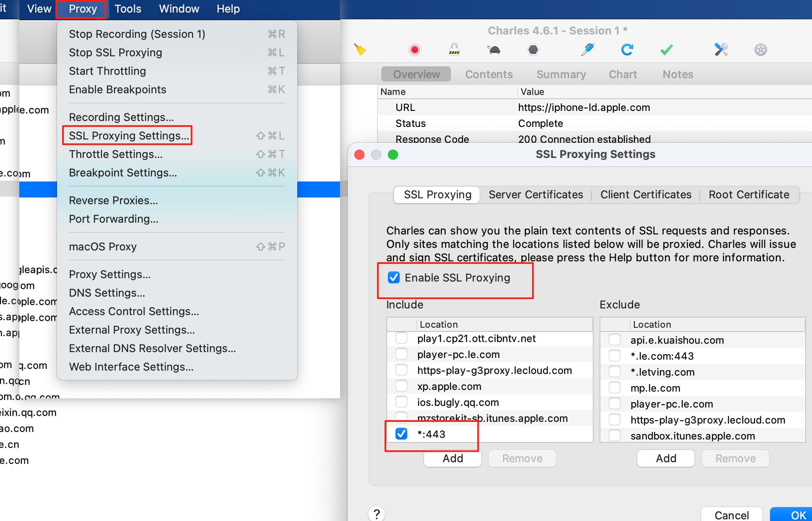Uncheck the *:443 include location
The height and width of the screenshot is (521, 812).
click(x=401, y=434)
